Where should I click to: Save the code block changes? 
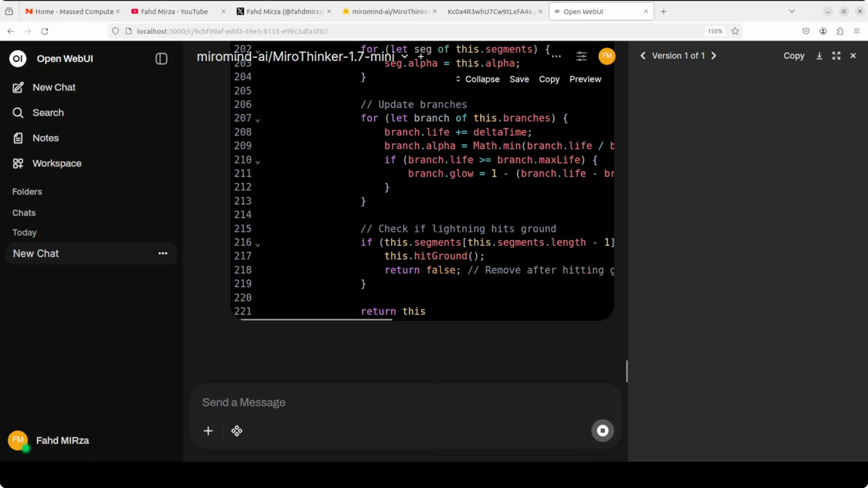point(519,79)
